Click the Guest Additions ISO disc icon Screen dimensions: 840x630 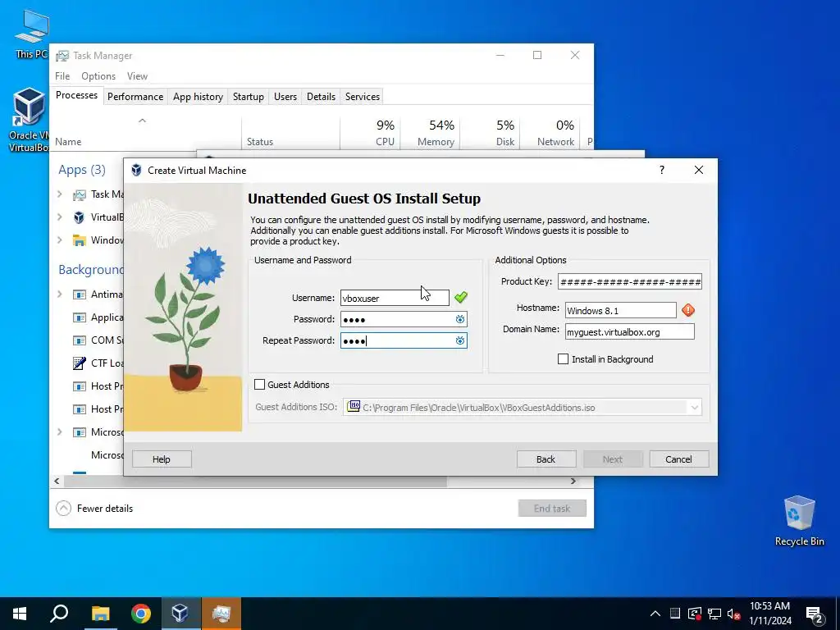354,407
